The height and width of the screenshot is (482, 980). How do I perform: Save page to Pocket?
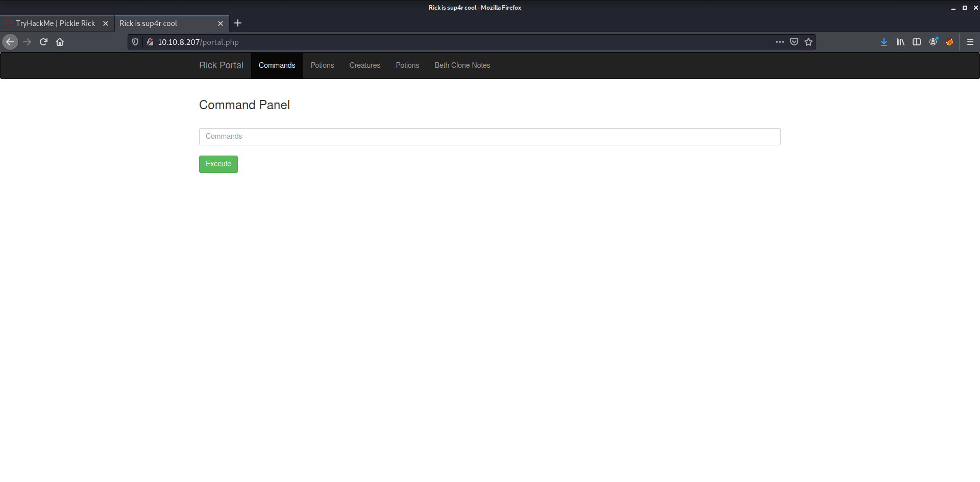794,42
